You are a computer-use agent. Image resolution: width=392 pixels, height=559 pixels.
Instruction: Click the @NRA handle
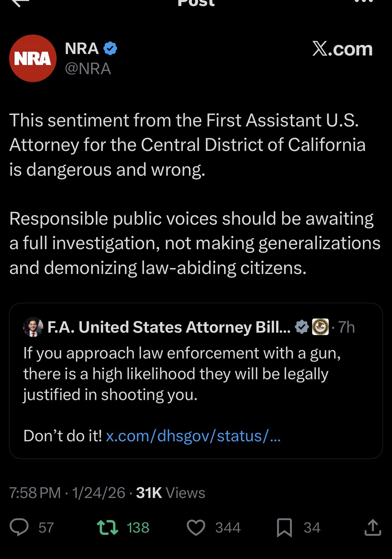click(x=88, y=69)
